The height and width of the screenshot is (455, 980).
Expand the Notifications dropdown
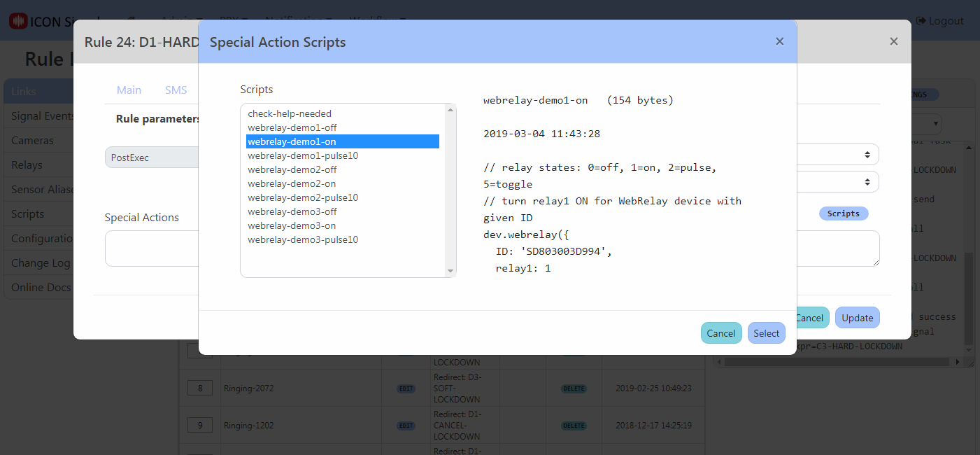coord(297,20)
